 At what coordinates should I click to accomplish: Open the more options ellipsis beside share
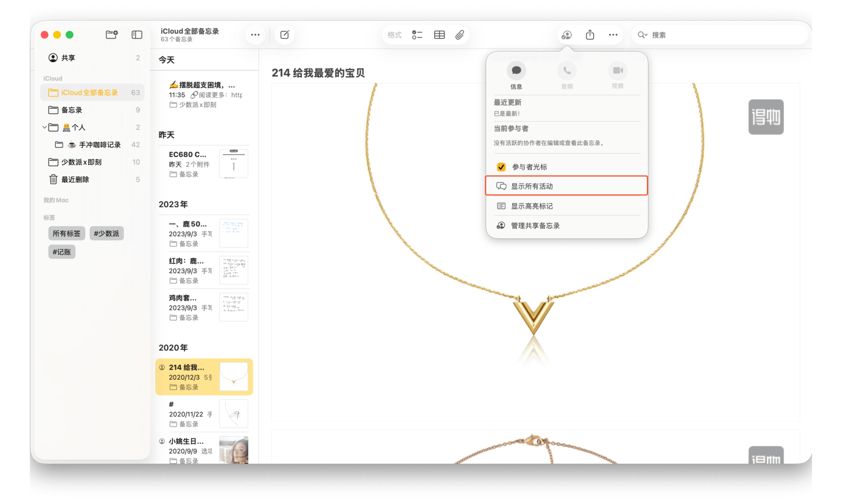(613, 35)
